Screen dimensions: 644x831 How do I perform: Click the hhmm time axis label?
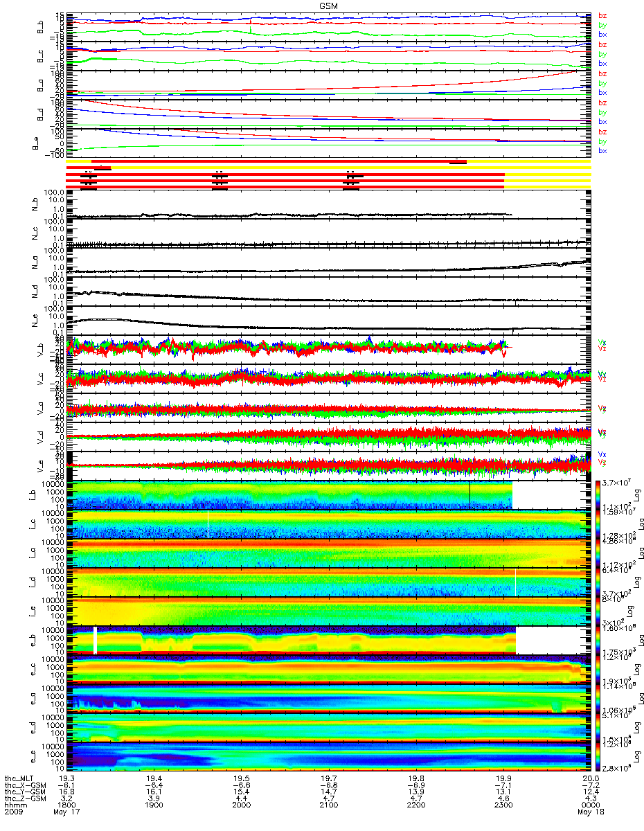15,805
